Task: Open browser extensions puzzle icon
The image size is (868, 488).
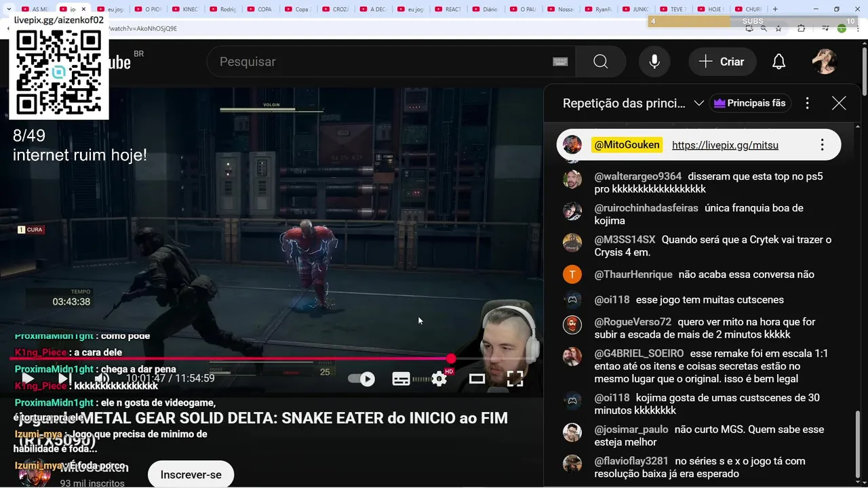Action: click(x=801, y=28)
